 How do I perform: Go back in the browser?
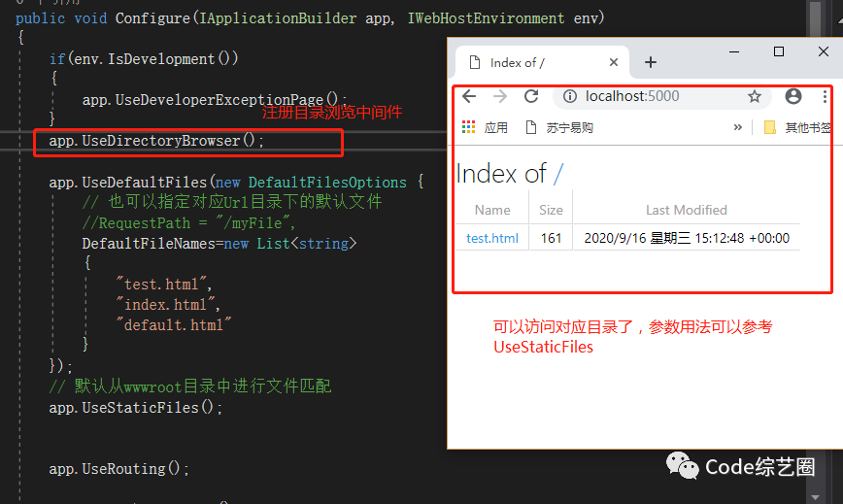tap(469, 96)
